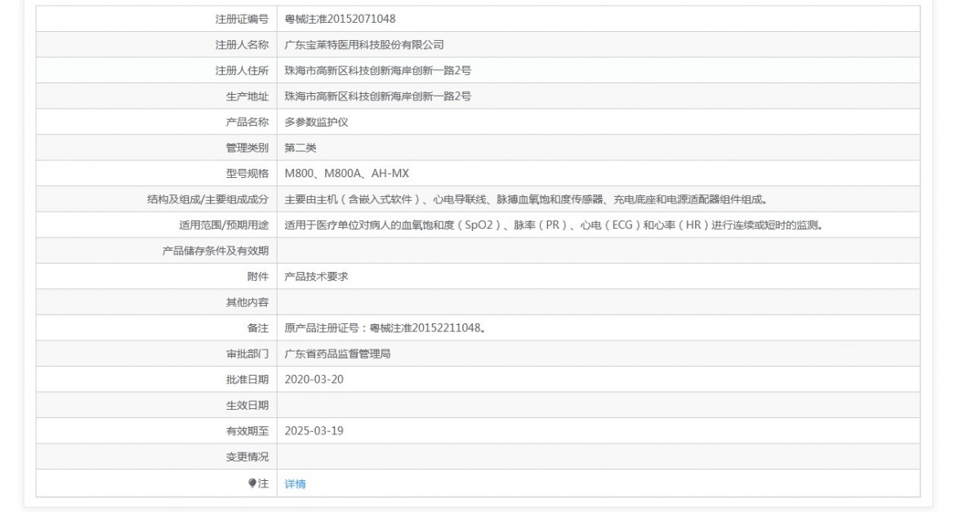Click the bullet icon beside 注
This screenshot has width=980, height=512.
253,483
